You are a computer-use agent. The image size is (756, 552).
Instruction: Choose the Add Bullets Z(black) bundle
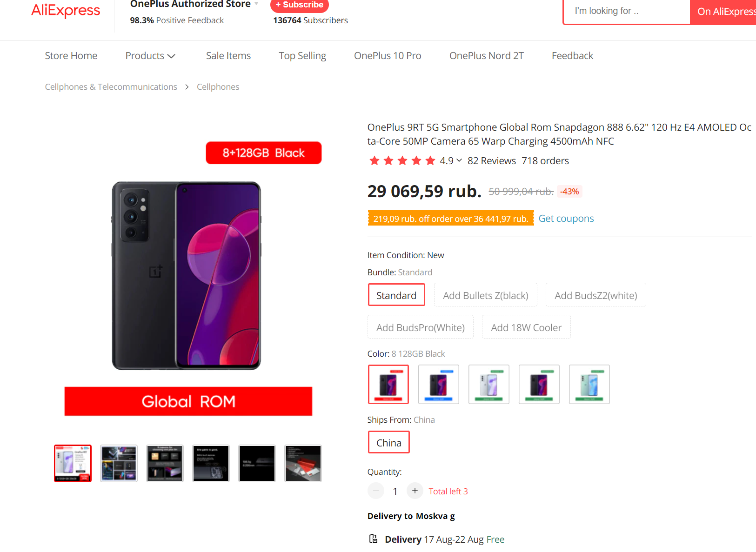[x=485, y=295]
